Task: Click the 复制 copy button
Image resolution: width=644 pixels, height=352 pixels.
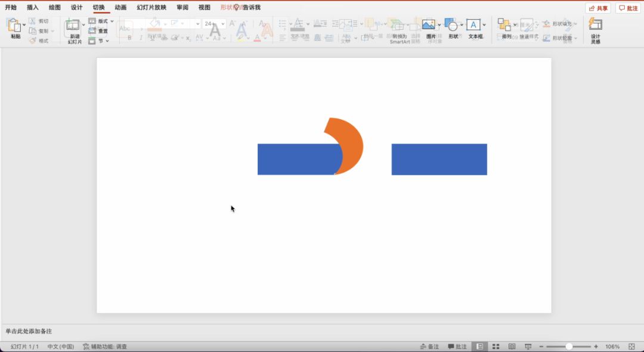Action: 39,31
